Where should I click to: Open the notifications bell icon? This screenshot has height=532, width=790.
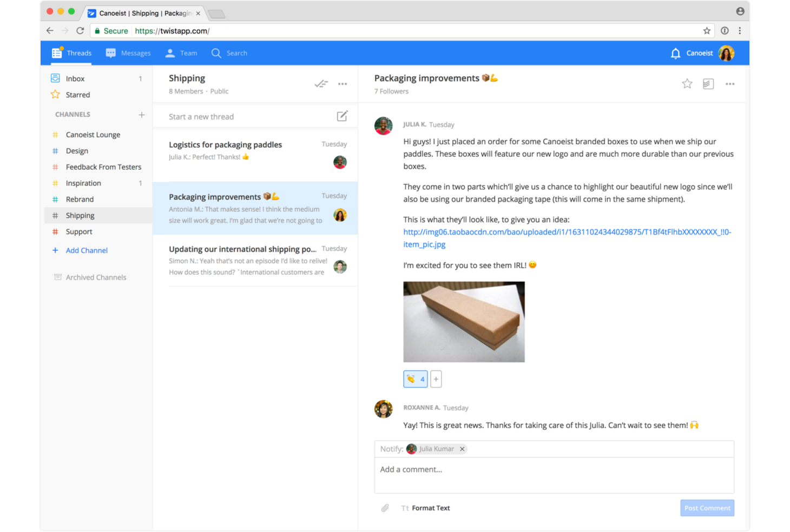675,53
